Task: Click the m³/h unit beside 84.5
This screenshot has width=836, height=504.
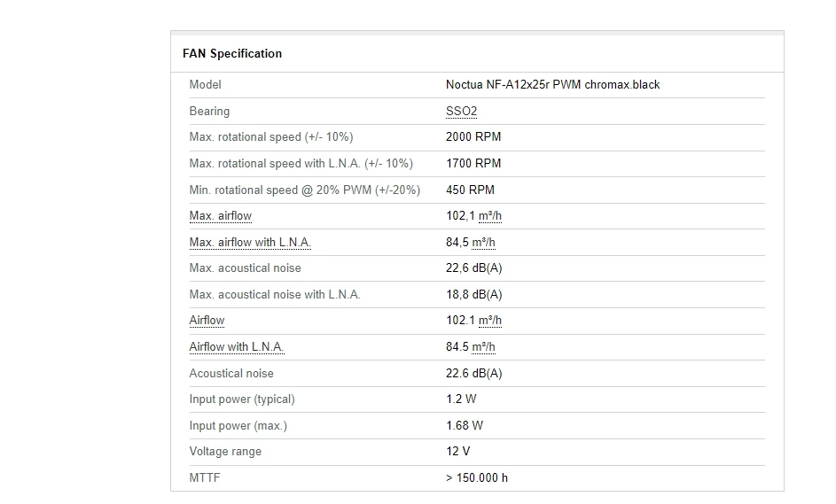Action: click(484, 347)
